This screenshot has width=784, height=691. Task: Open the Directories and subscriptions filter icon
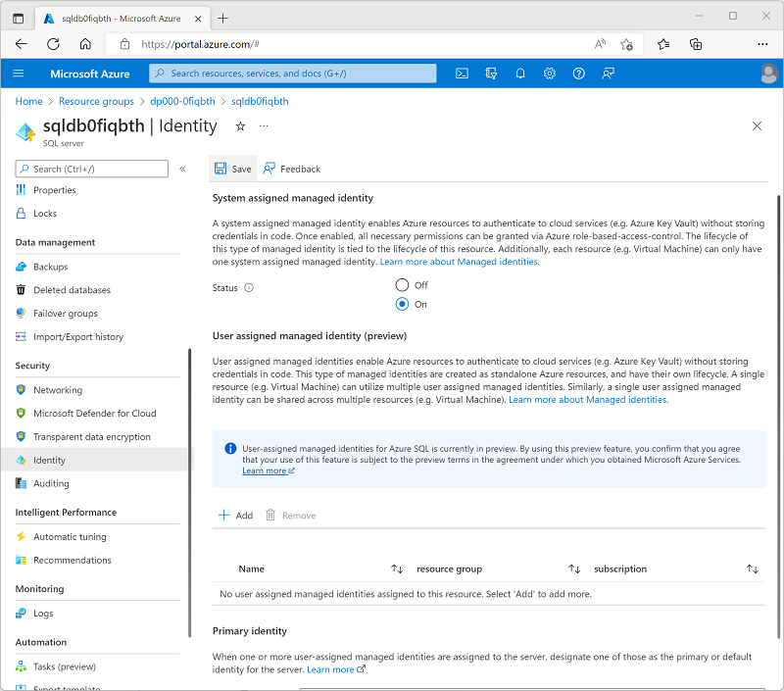click(x=491, y=74)
